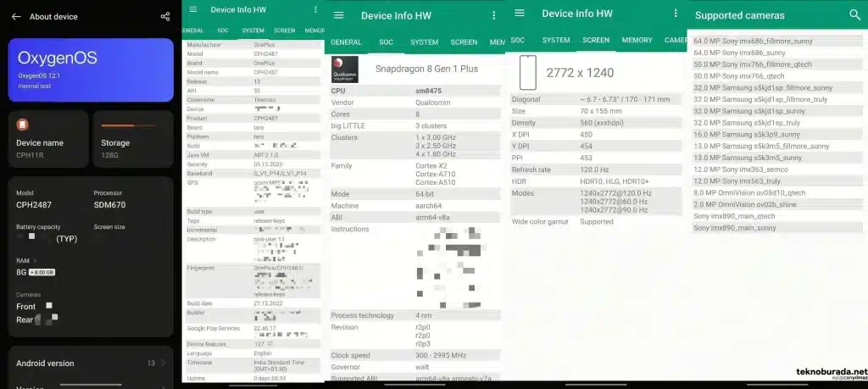The width and height of the screenshot is (868, 389).
Task: Open hamburger menu in the Snapdragon SOC panel
Action: click(x=339, y=15)
